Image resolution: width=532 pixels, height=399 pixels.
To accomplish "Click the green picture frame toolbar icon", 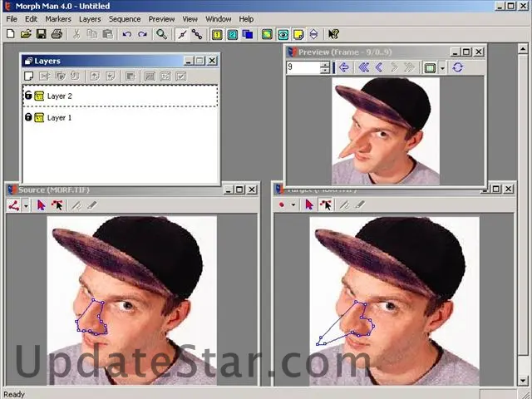I will click(x=268, y=34).
